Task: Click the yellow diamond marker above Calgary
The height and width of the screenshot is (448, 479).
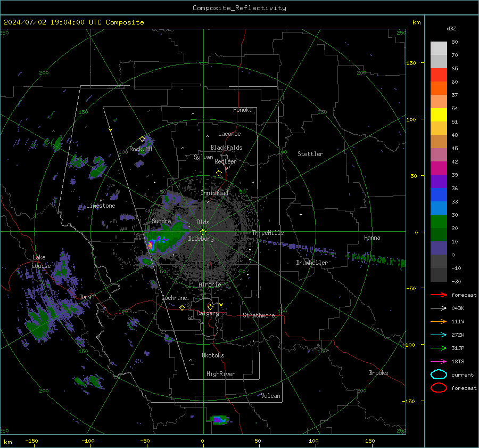Action: 210,307
